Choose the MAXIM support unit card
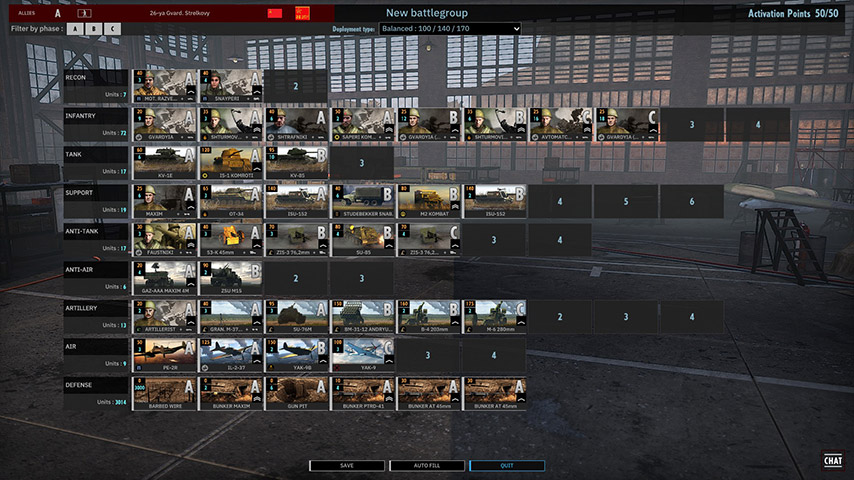Screen dimensions: 854x480 click(x=164, y=202)
